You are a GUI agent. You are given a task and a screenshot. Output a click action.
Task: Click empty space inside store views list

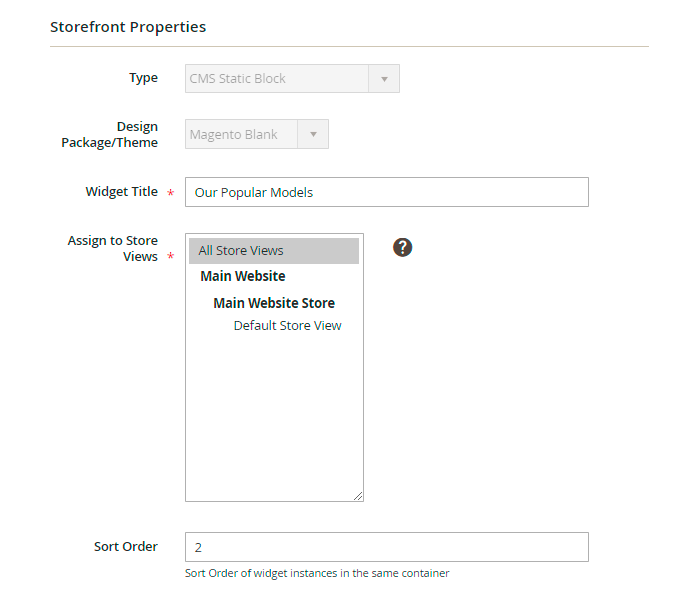click(273, 420)
